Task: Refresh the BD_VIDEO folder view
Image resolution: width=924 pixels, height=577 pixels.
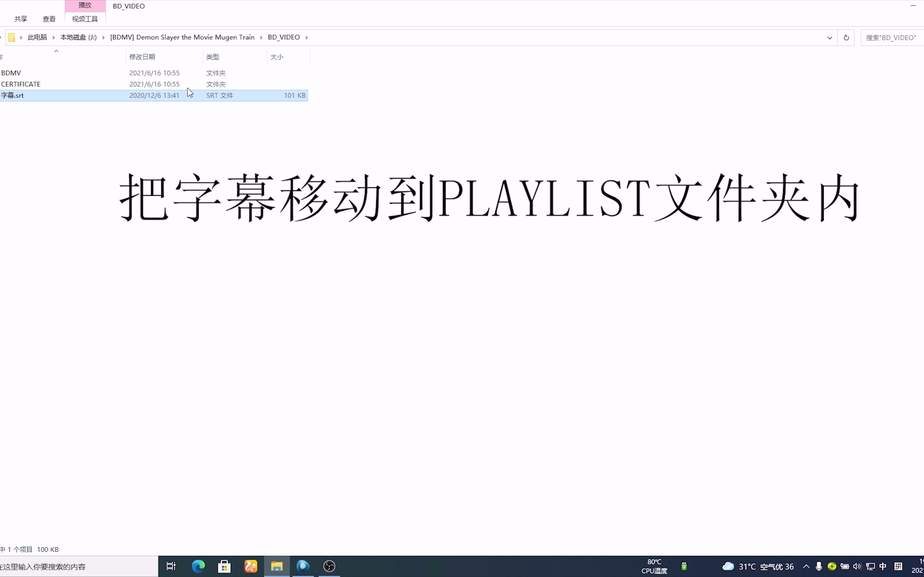Action: click(x=846, y=37)
